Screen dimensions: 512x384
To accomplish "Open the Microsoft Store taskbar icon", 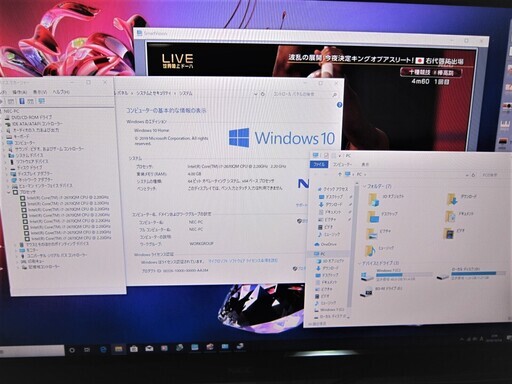I will (x=134, y=349).
